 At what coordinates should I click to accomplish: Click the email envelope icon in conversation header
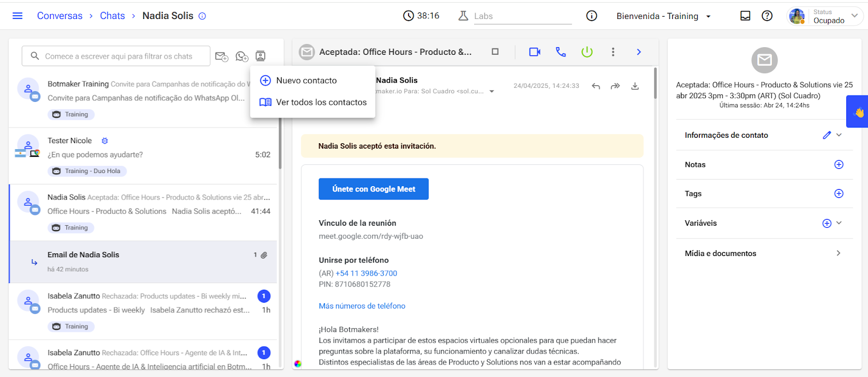307,52
